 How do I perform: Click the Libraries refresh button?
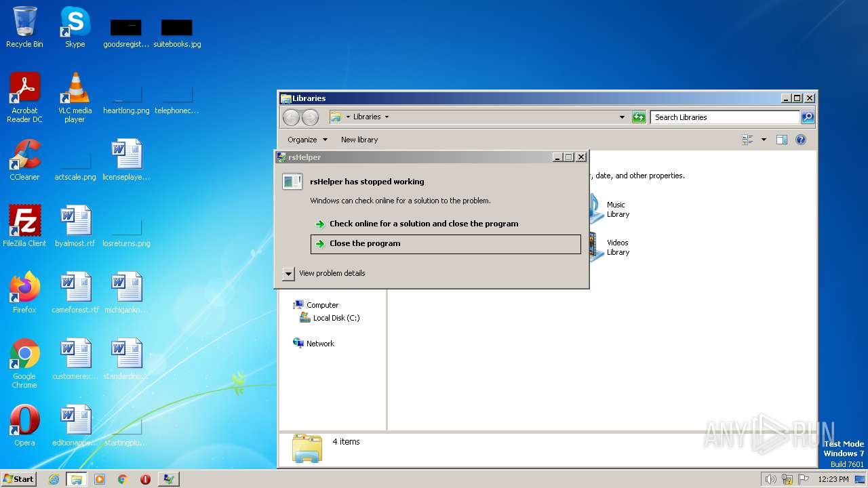click(639, 117)
